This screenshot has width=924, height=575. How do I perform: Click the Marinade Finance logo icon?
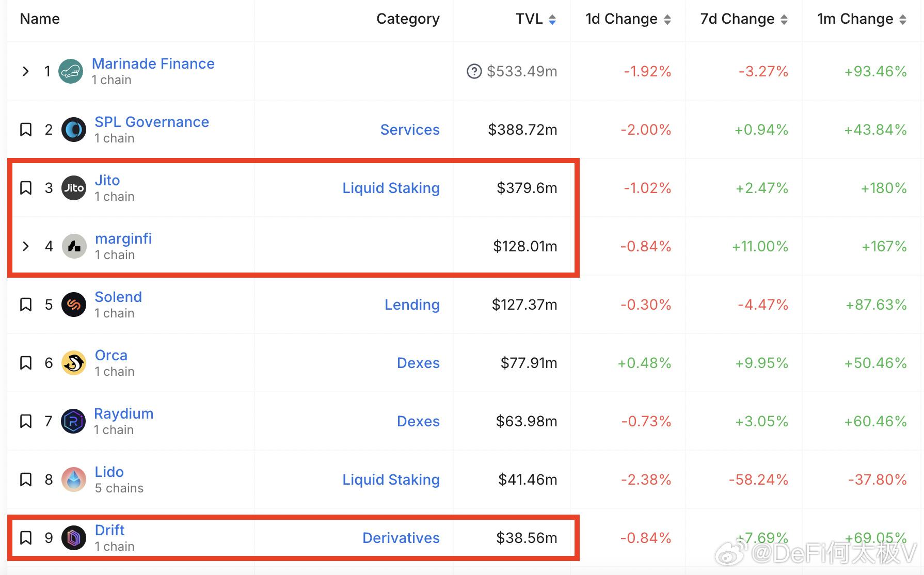click(71, 71)
